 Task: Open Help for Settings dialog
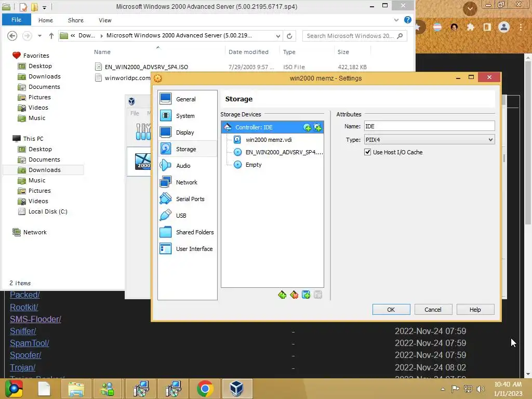pyautogui.click(x=475, y=310)
